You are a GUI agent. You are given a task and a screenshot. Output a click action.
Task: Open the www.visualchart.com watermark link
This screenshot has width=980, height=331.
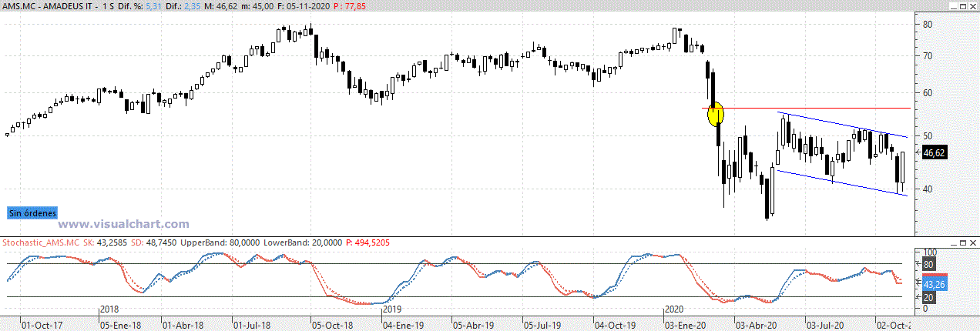[x=122, y=224]
